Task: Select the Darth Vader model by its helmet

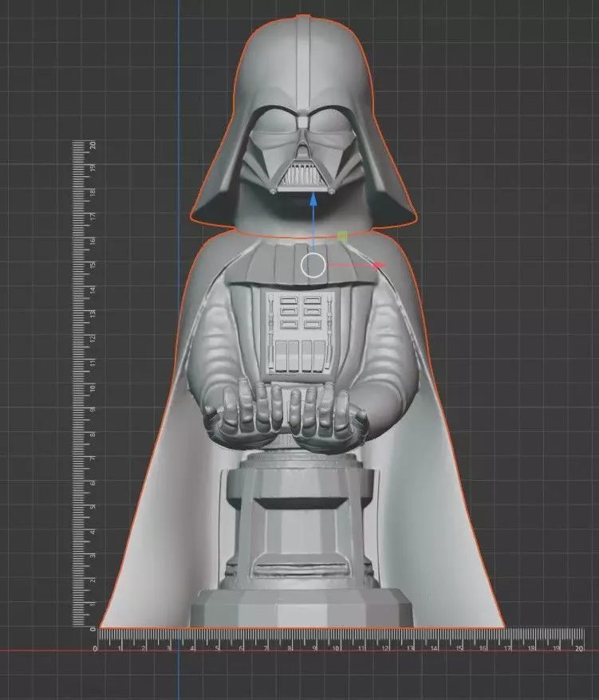Action: [304, 120]
